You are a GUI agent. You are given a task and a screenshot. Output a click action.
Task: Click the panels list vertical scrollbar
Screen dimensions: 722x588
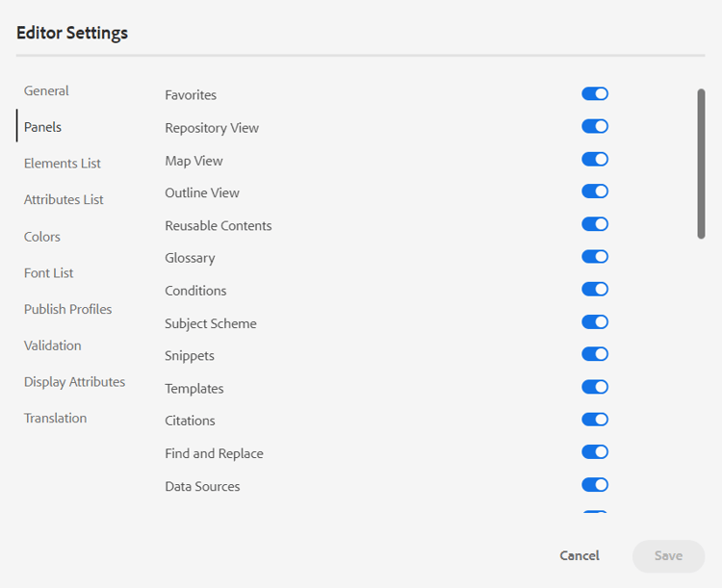[x=701, y=164]
